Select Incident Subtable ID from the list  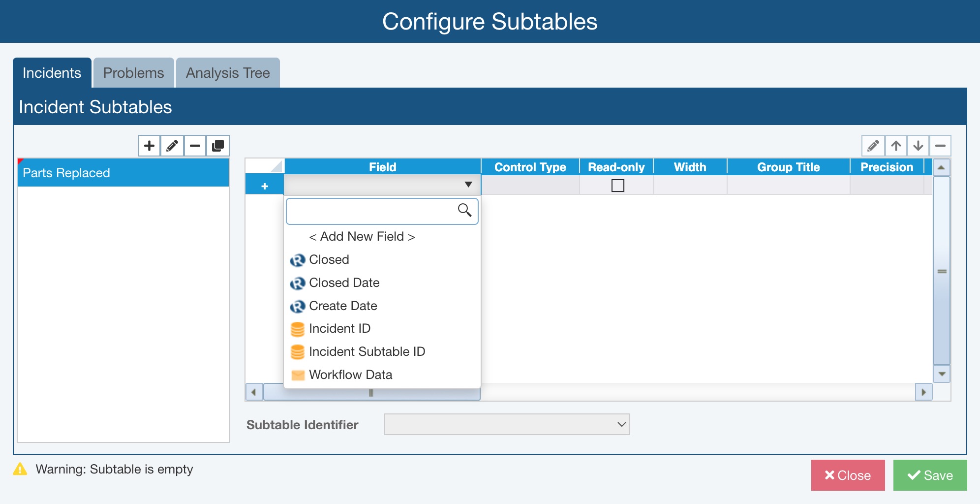click(x=367, y=352)
